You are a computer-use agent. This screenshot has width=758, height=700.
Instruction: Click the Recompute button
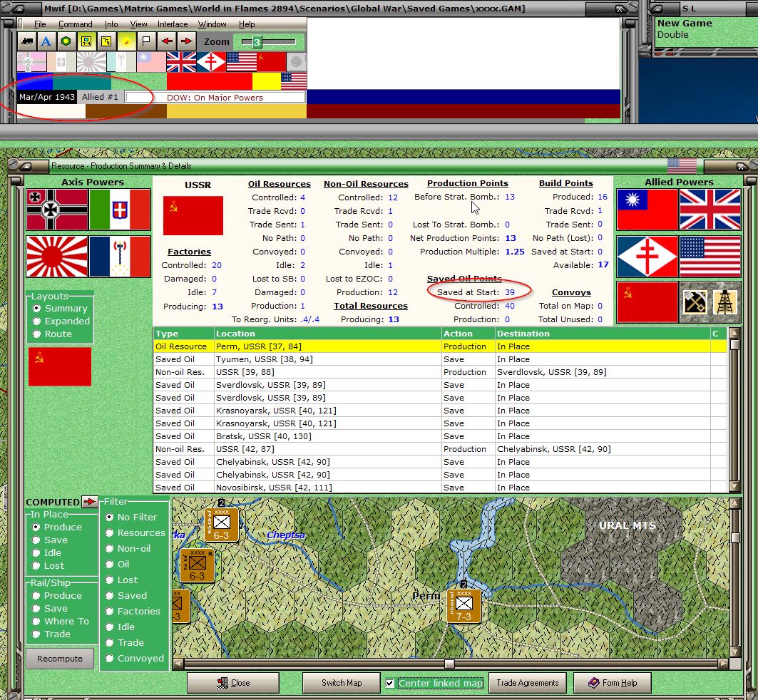[x=60, y=659]
